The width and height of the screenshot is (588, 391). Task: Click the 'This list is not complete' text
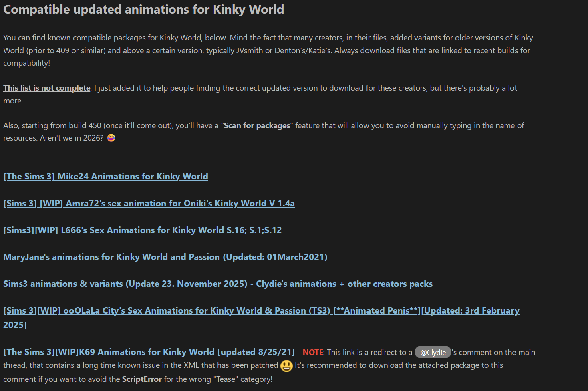(47, 88)
